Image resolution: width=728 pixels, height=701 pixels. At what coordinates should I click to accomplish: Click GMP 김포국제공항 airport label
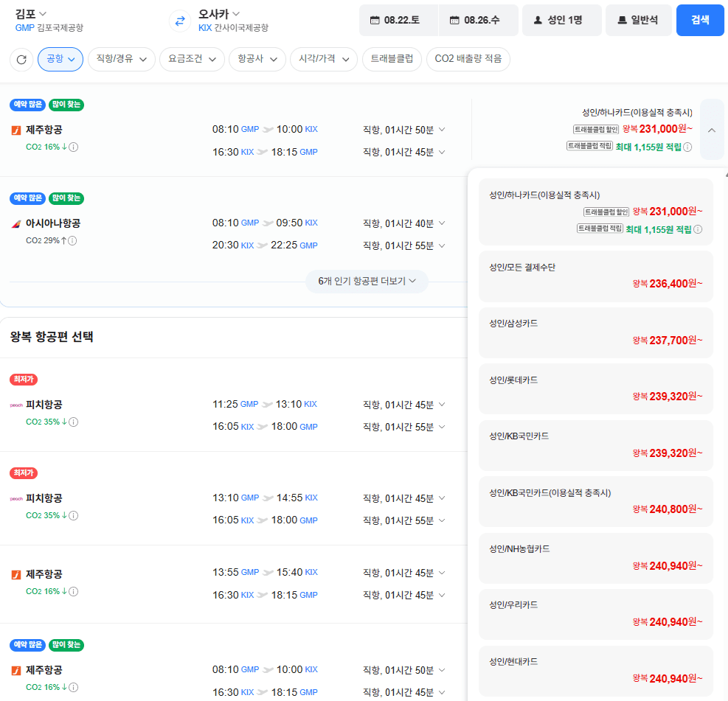click(49, 28)
